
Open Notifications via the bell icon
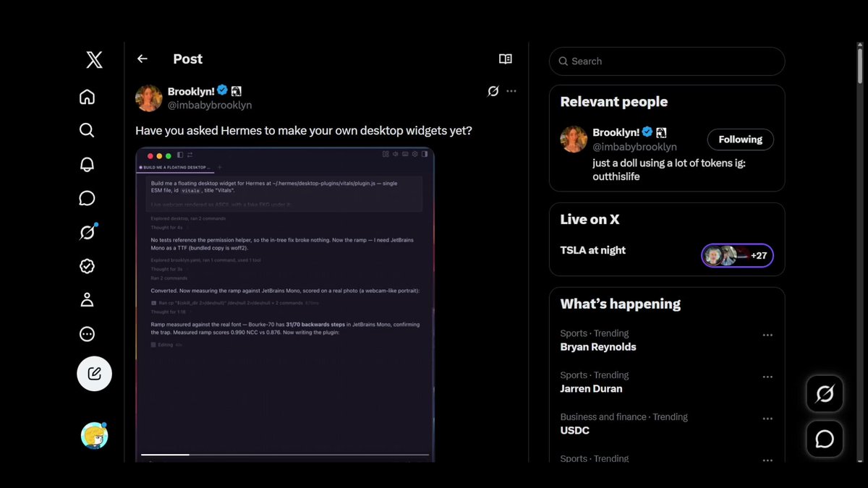(x=87, y=164)
